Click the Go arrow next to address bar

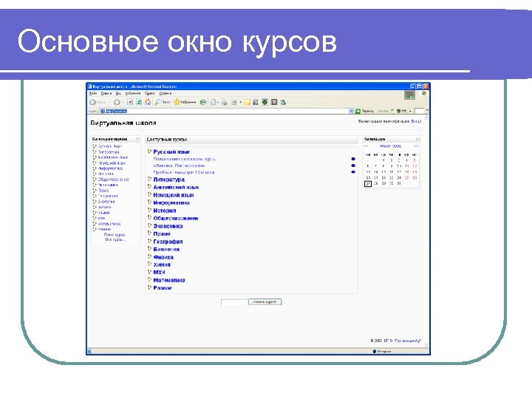[358, 111]
